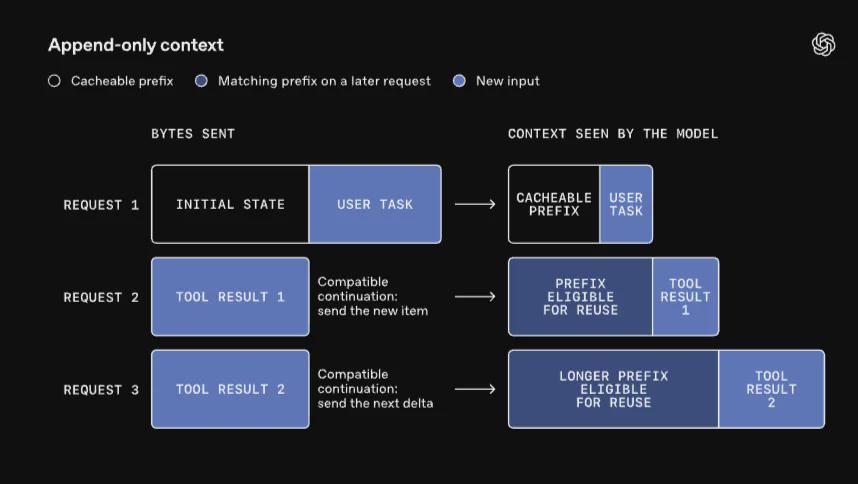The image size is (858, 484).
Task: Select the Matching prefix legend circle
Action: coord(201,81)
